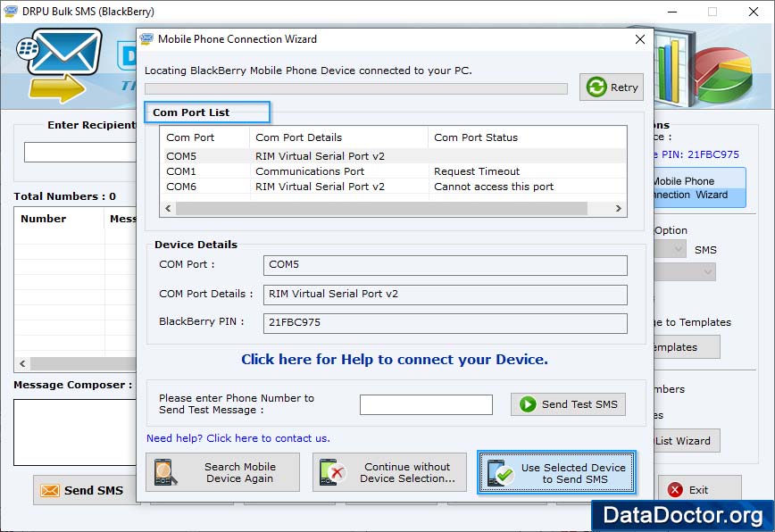Click the green refresh icon on Retry
The height and width of the screenshot is (532, 775).
596,87
